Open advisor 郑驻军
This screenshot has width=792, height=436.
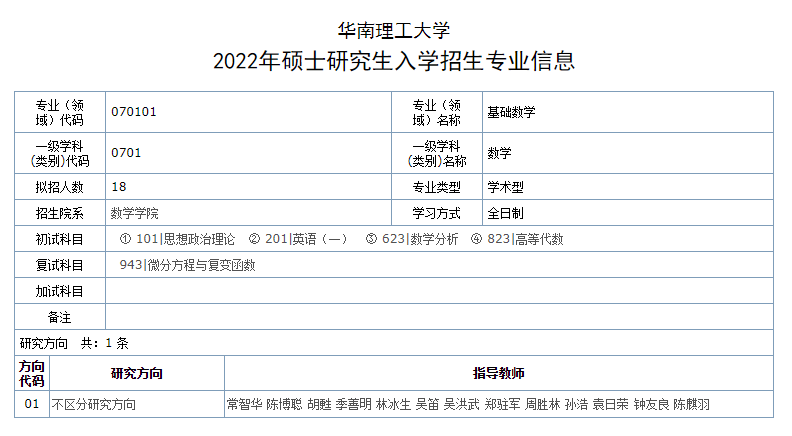pyautogui.click(x=502, y=404)
